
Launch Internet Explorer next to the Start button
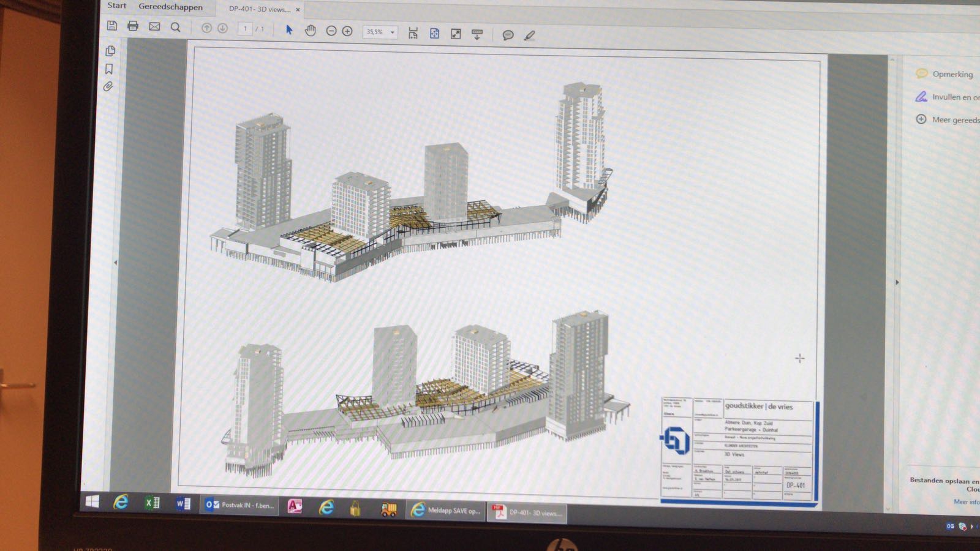[121, 503]
